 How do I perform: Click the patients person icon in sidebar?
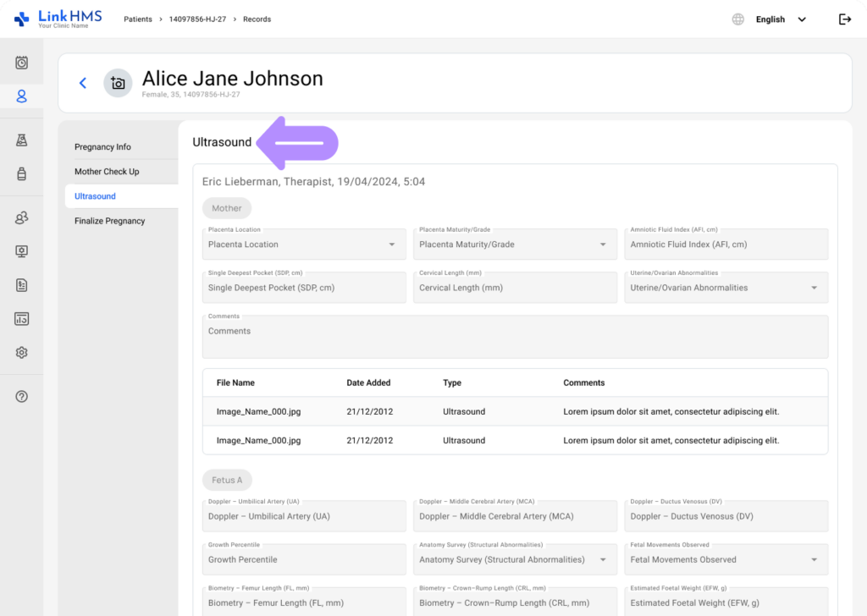(22, 96)
